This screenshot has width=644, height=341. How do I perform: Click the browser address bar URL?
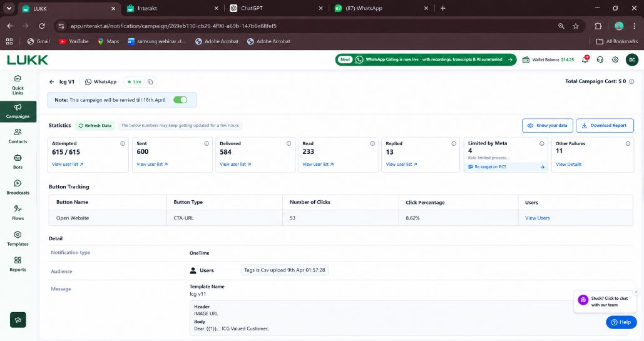173,26
